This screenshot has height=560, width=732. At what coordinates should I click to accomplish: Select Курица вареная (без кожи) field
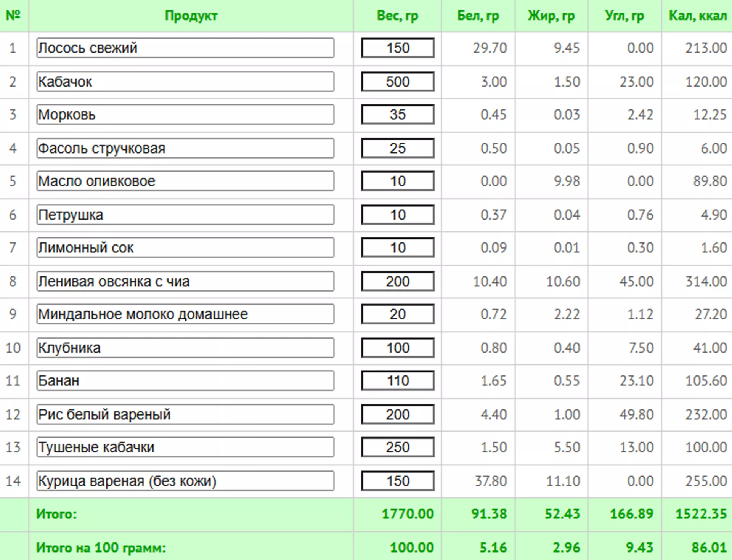pyautogui.click(x=185, y=481)
